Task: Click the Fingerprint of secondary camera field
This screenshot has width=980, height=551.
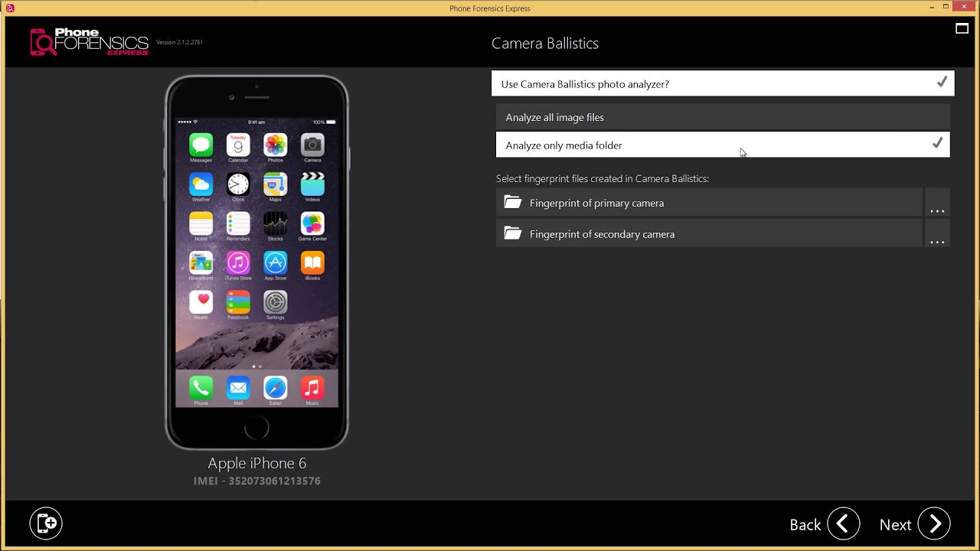Action: pyautogui.click(x=709, y=233)
